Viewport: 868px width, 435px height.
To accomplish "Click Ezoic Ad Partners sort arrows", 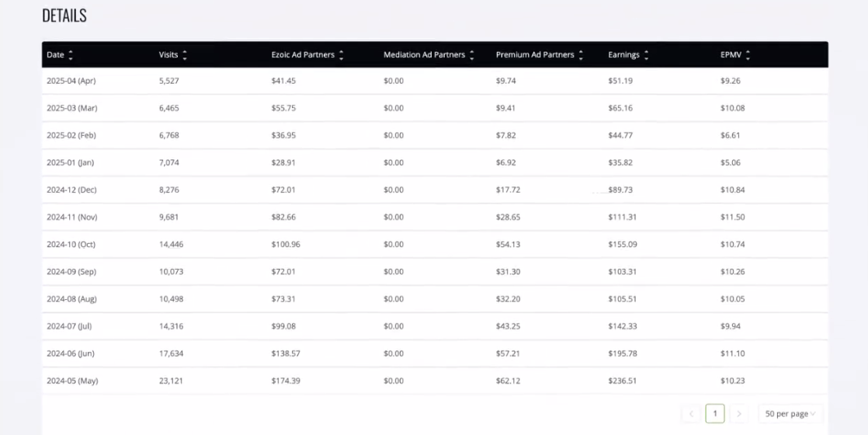I will (341, 55).
